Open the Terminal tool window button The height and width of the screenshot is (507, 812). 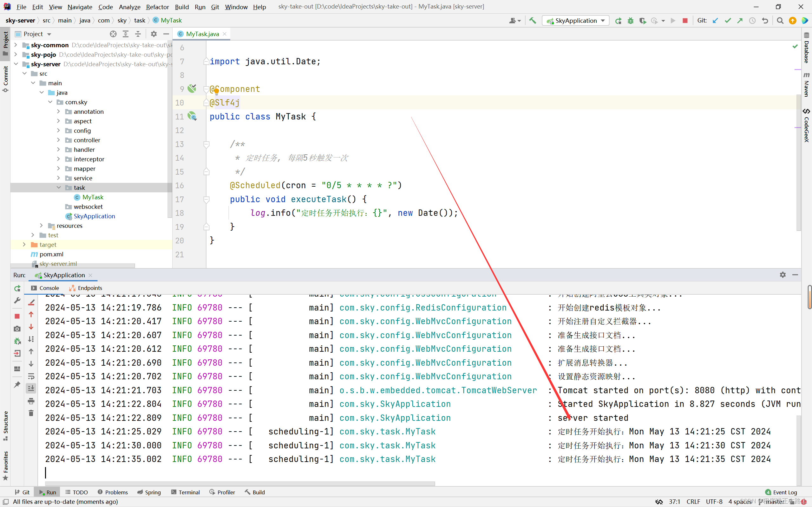click(186, 492)
